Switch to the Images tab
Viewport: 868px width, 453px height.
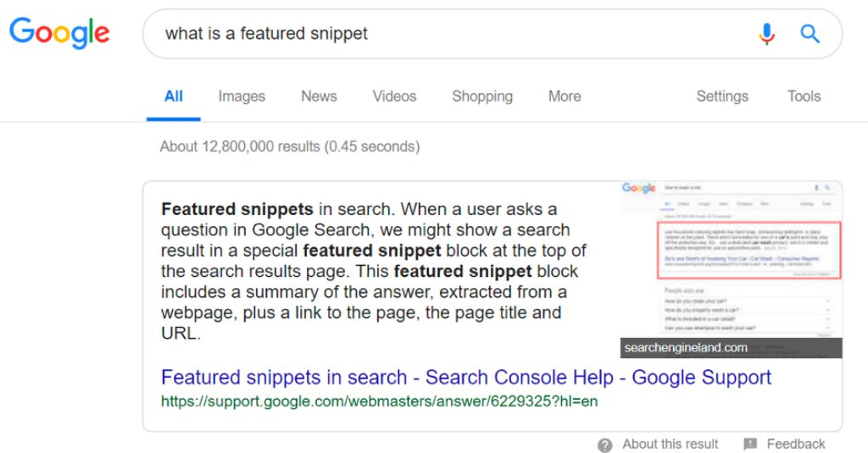click(242, 97)
